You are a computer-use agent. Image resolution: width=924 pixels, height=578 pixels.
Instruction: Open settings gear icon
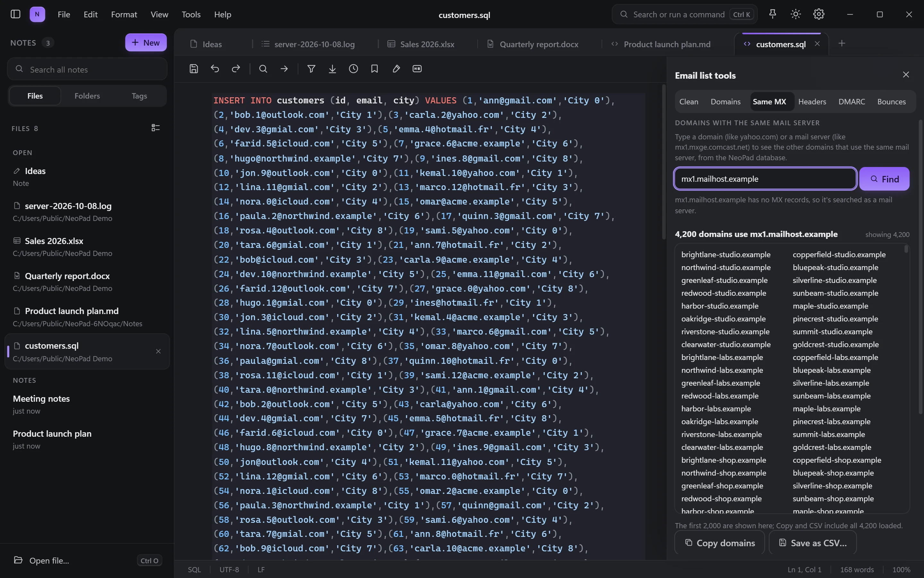tap(819, 14)
